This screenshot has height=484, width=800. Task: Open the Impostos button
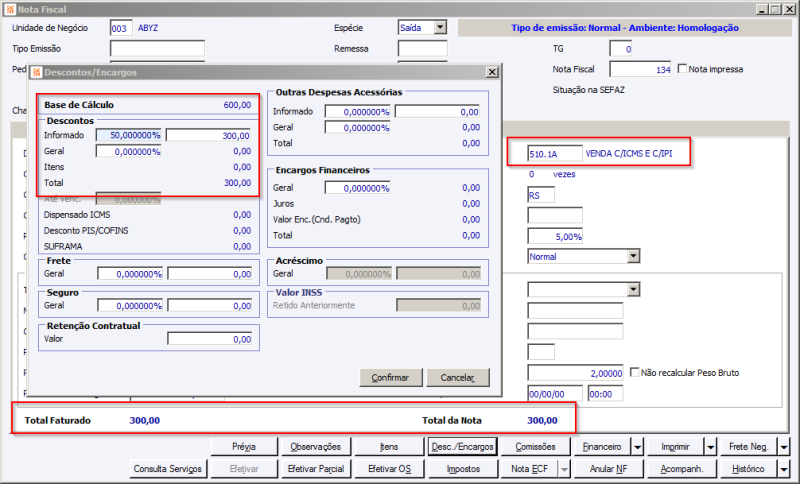pyautogui.click(x=463, y=469)
